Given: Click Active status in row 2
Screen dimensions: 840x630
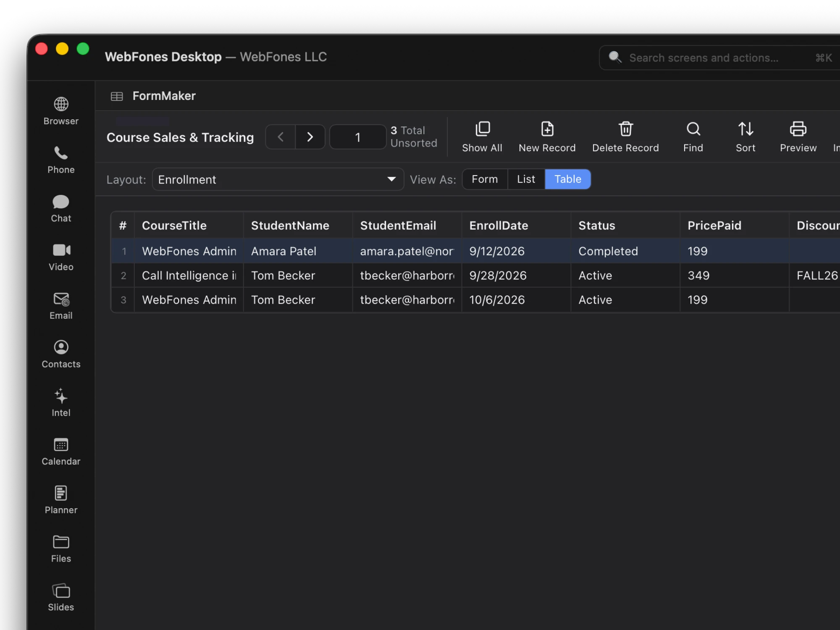Looking at the screenshot, I should (x=625, y=276).
